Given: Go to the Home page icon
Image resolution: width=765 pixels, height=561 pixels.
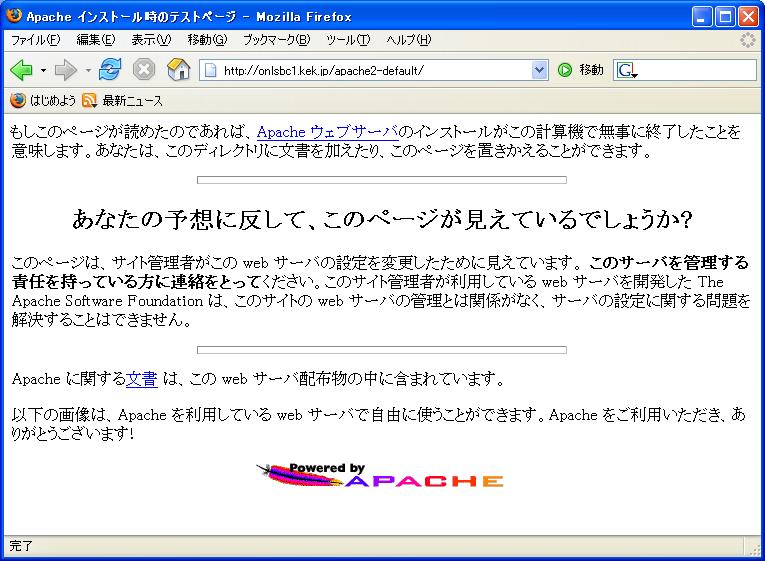Looking at the screenshot, I should click(x=179, y=70).
